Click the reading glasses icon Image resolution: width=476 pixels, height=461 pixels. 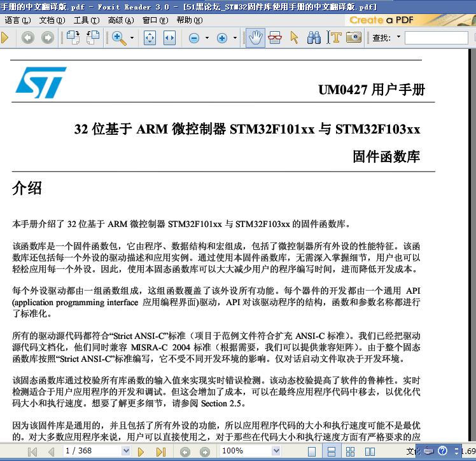point(275,38)
